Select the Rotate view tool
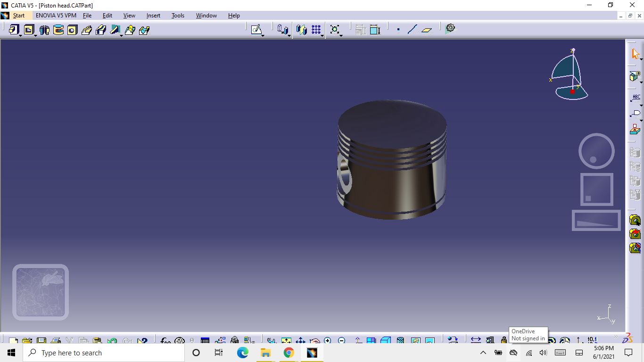This screenshot has width=644, height=362. (x=315, y=340)
